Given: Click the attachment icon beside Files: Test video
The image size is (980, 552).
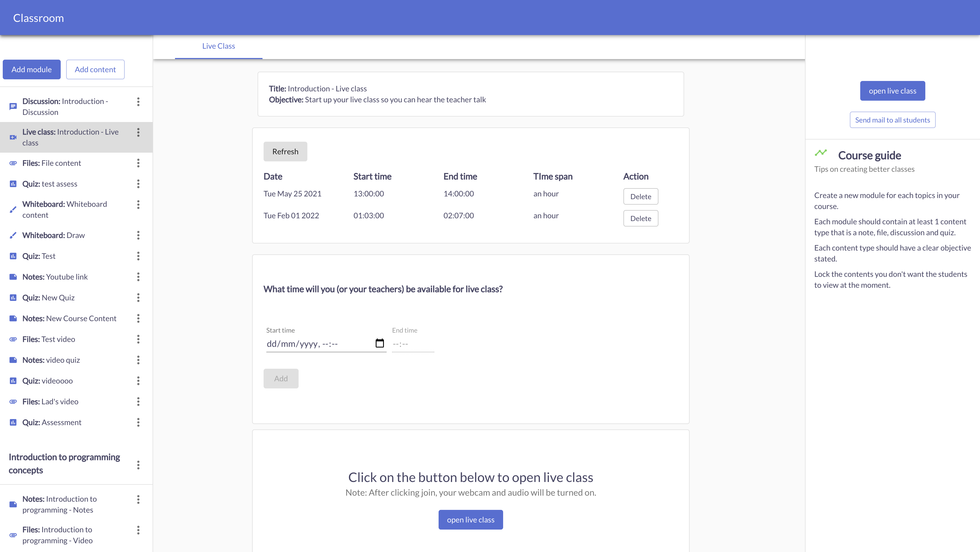Looking at the screenshot, I should coord(13,339).
